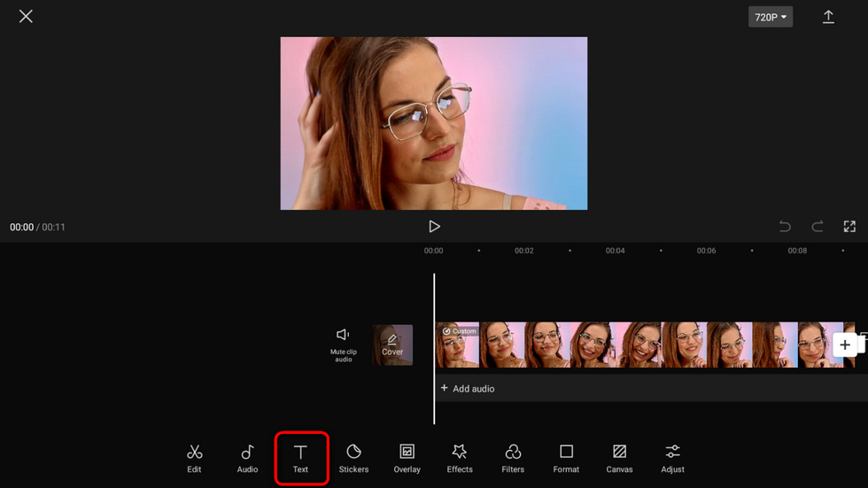Open the Stickers panel
This screenshot has height=488, width=868.
click(353, 458)
